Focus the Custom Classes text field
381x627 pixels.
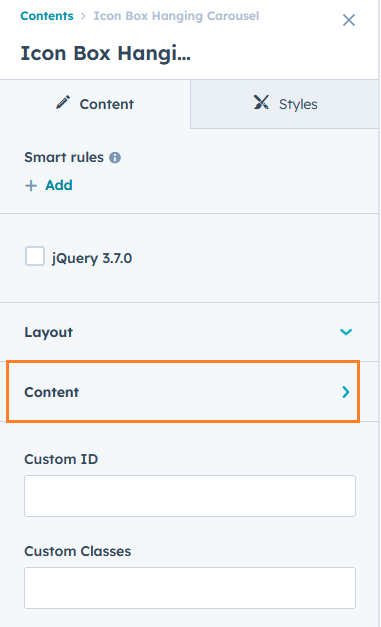(190, 588)
